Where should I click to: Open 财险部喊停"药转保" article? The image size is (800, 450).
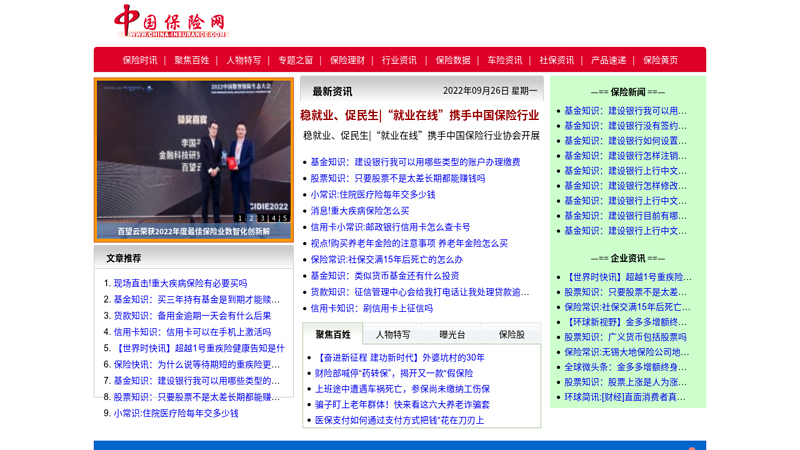tap(394, 373)
